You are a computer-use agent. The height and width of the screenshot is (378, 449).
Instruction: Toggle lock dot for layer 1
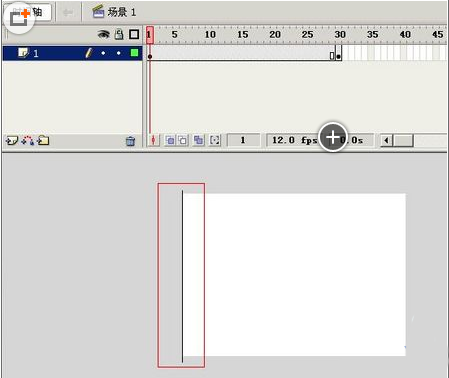(119, 53)
